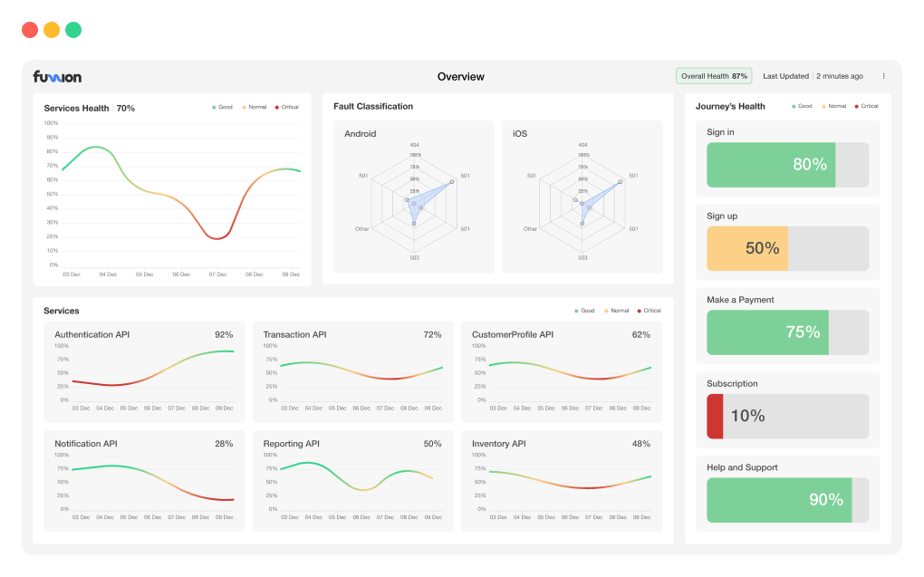Expand the Authentication API service card
The height and width of the screenshot is (577, 924).
coord(143,371)
